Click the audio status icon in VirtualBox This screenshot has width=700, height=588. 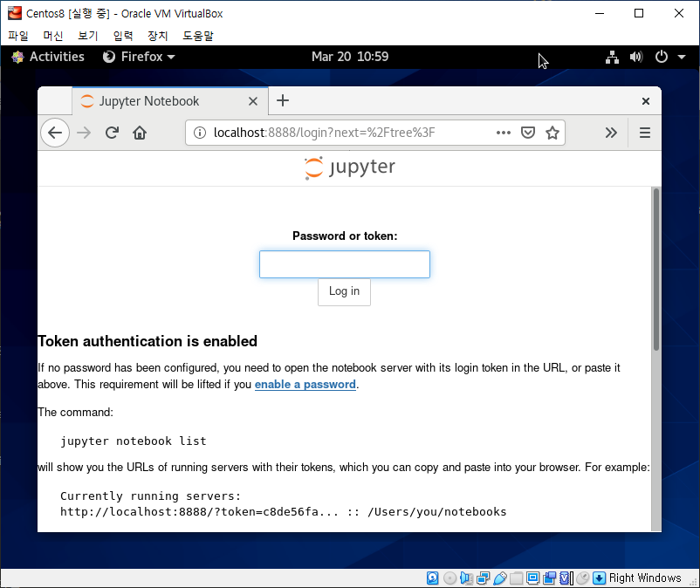coord(466,578)
